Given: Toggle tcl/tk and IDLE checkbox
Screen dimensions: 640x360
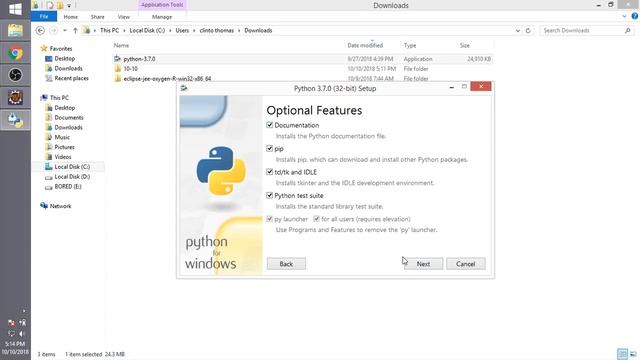Looking at the screenshot, I should point(269,172).
